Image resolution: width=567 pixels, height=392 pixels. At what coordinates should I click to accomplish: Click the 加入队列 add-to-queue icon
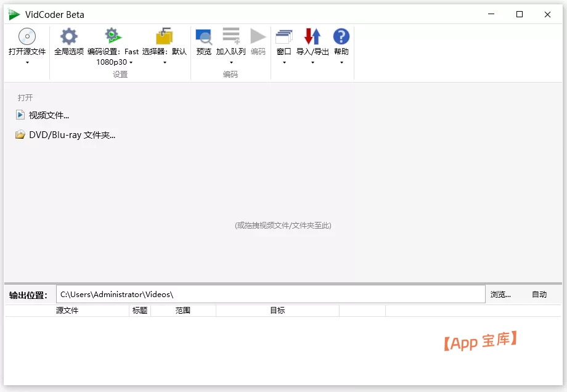click(230, 35)
